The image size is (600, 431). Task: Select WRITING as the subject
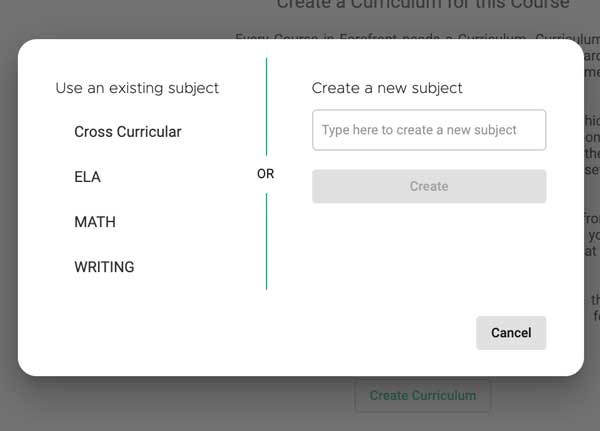click(104, 267)
